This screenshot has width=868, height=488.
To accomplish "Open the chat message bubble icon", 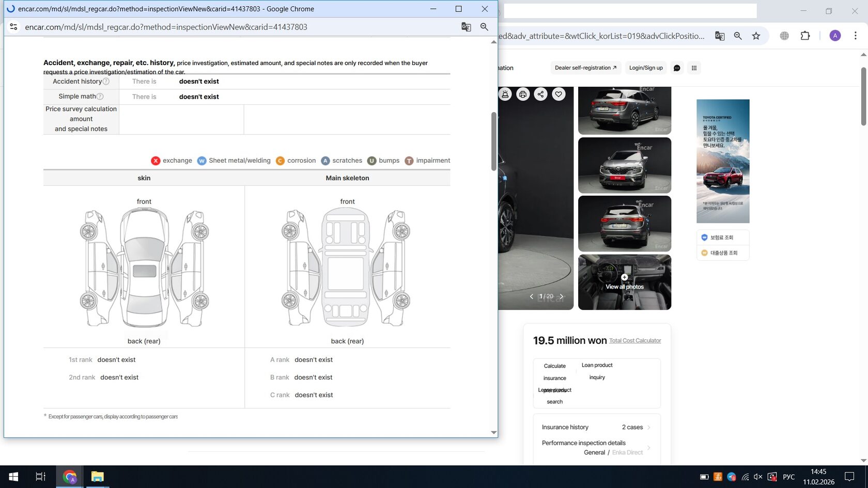I will click(677, 68).
